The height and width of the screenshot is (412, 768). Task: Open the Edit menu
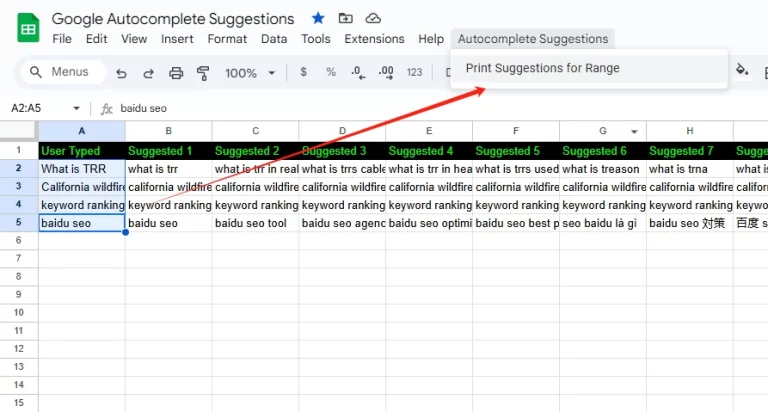(96, 39)
